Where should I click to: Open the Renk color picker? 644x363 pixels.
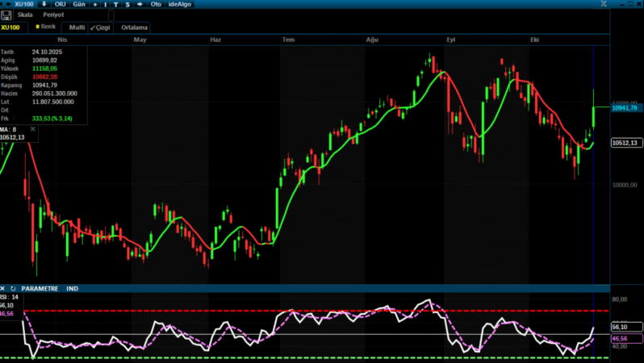(x=45, y=27)
